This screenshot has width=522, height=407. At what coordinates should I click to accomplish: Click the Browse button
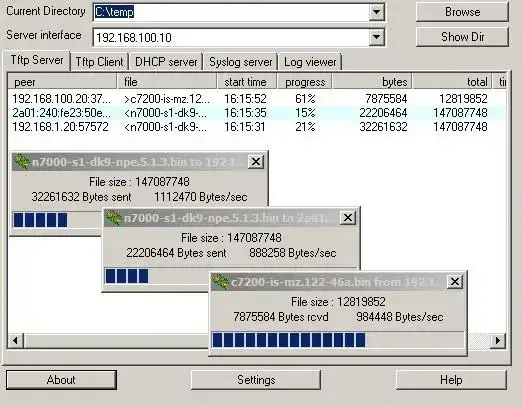point(463,12)
